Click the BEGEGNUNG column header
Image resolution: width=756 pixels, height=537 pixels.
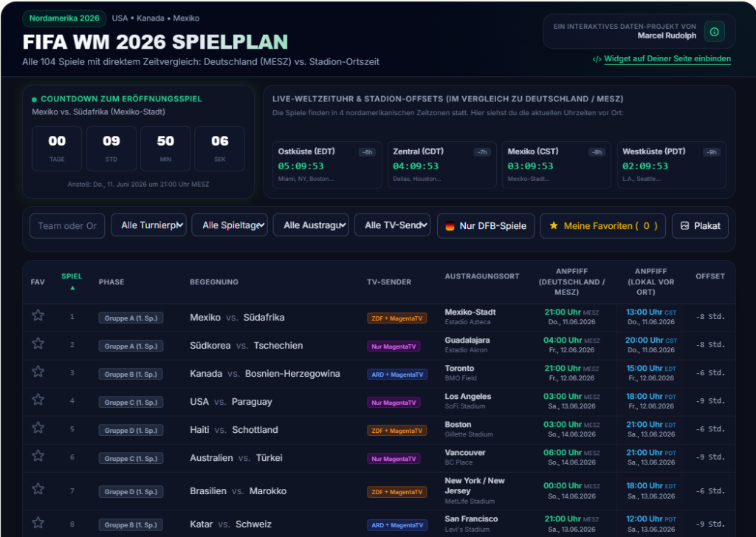[214, 281]
